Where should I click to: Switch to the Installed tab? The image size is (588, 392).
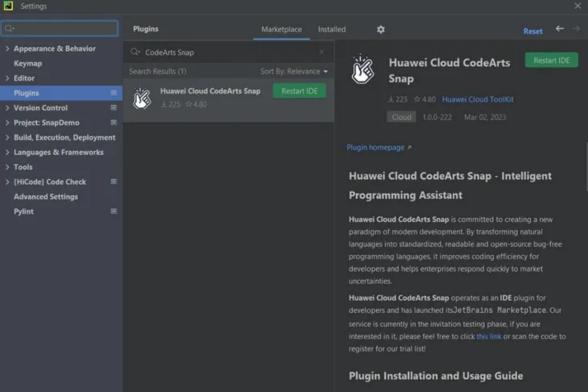[331, 29]
